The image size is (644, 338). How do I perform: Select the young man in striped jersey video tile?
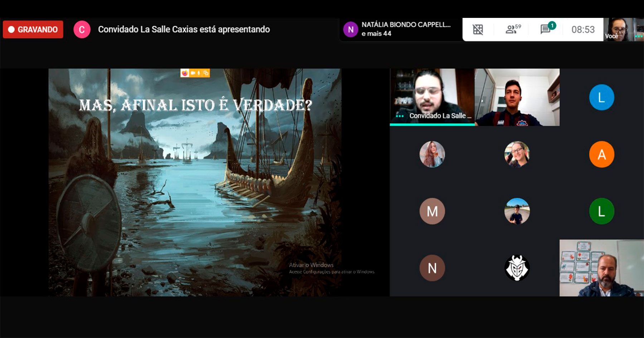click(x=517, y=97)
